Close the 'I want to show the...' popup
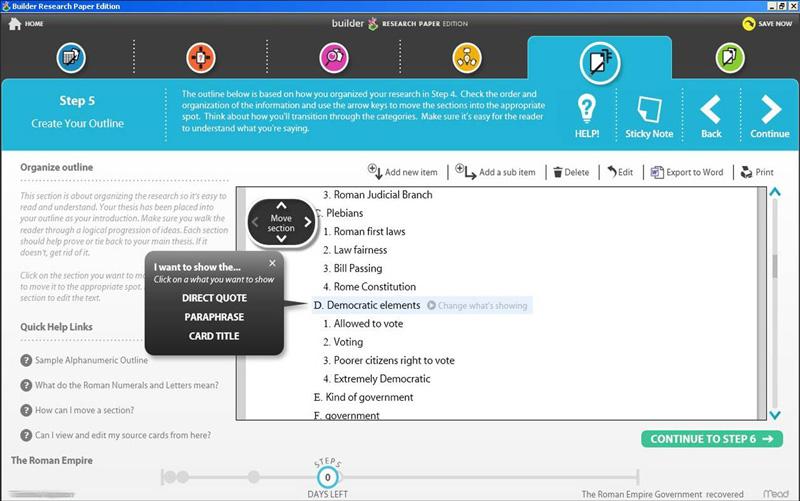Image resolution: width=800 pixels, height=501 pixels. click(x=272, y=263)
